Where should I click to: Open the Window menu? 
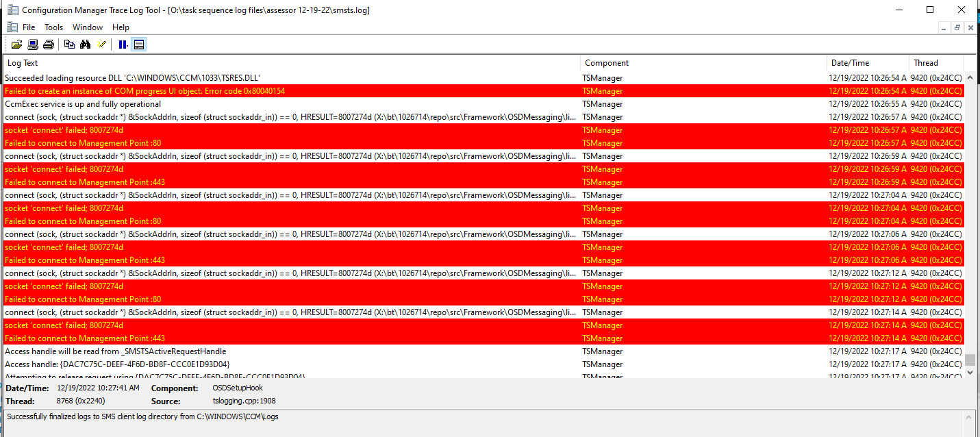(87, 27)
